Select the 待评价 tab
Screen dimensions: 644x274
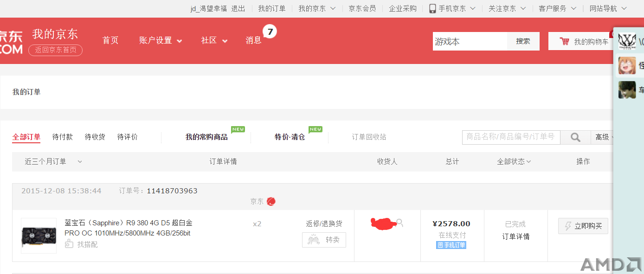[128, 137]
